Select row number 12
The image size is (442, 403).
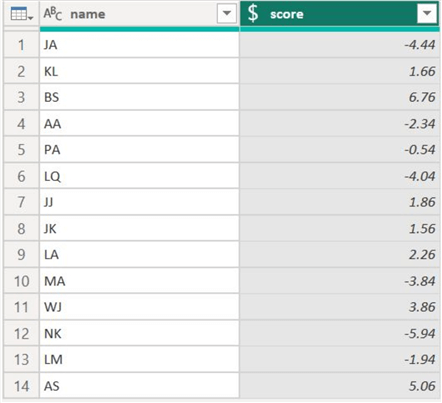point(21,333)
